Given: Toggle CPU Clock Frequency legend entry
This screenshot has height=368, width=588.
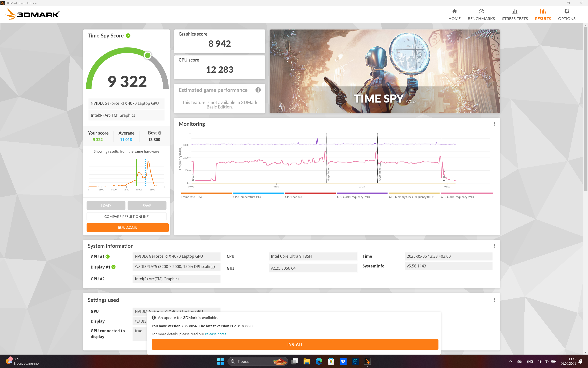Looking at the screenshot, I should [x=362, y=195].
